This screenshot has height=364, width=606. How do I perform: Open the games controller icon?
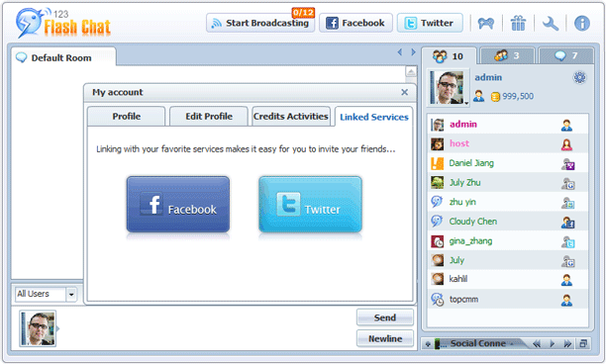[486, 24]
